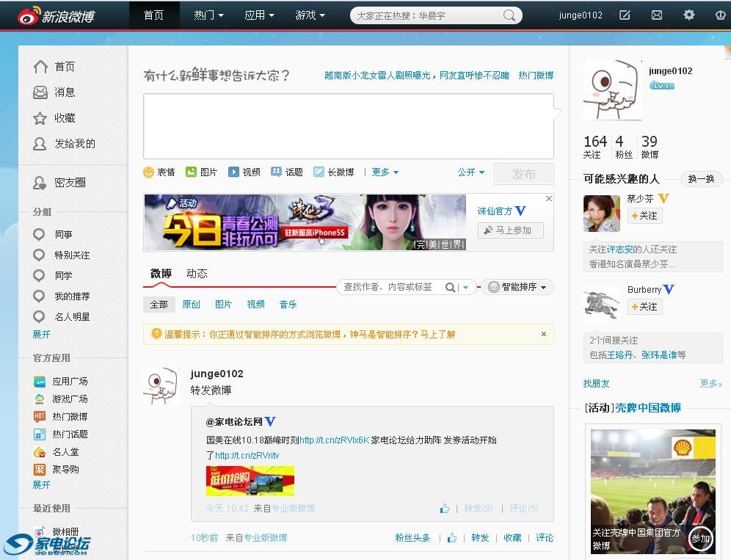Open the 低价抢购 image thumbnail
The image size is (731, 560).
250,481
